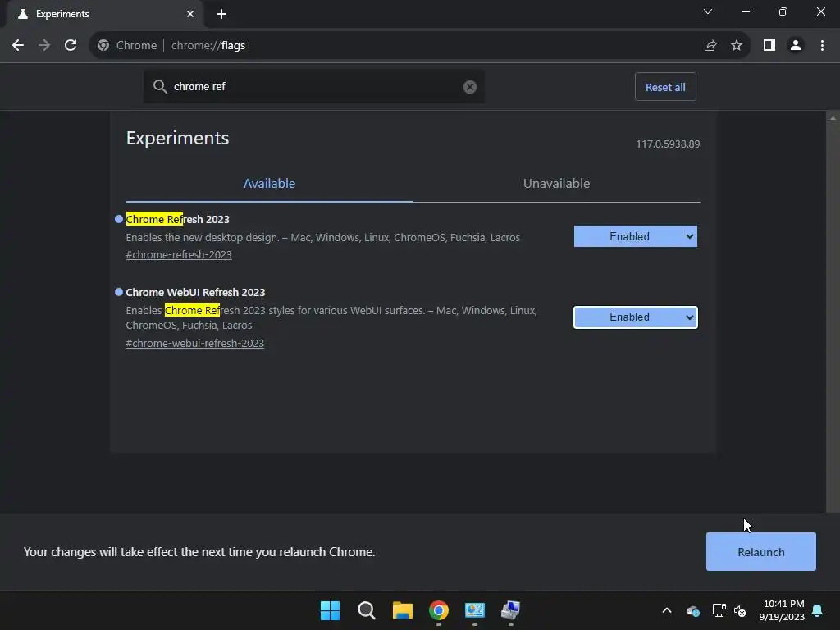The width and height of the screenshot is (840, 630).
Task: Open Chrome's three-dot menu
Action: tap(822, 46)
